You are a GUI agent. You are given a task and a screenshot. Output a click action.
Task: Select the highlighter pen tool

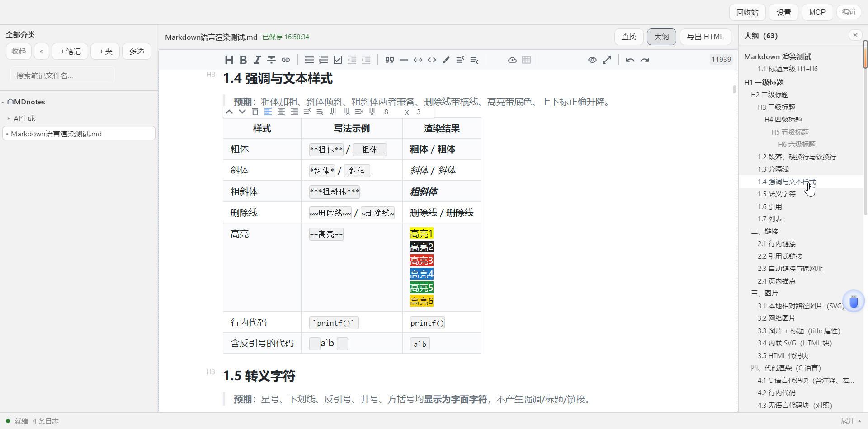[446, 60]
